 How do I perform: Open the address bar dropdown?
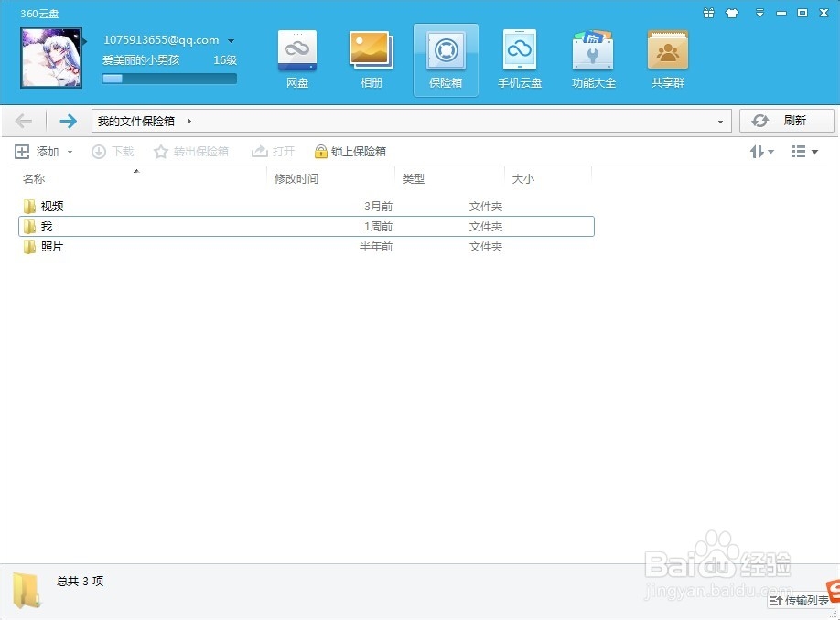(719, 120)
